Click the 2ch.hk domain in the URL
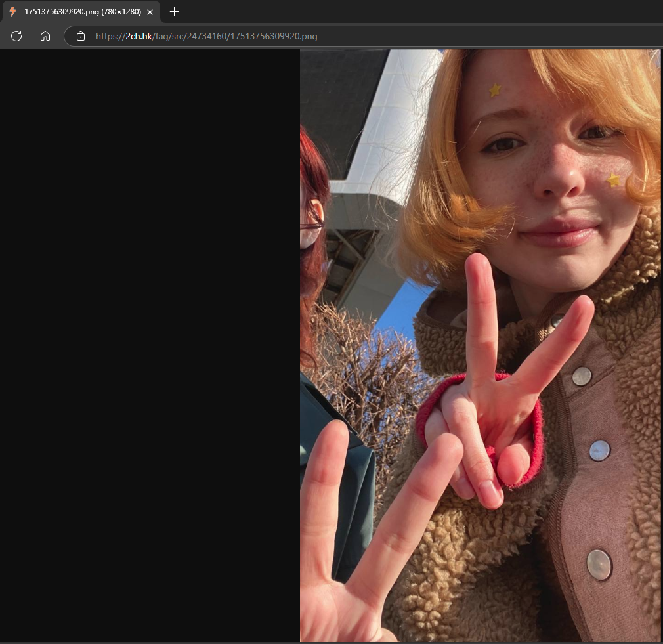This screenshot has height=644, width=663. pos(139,36)
